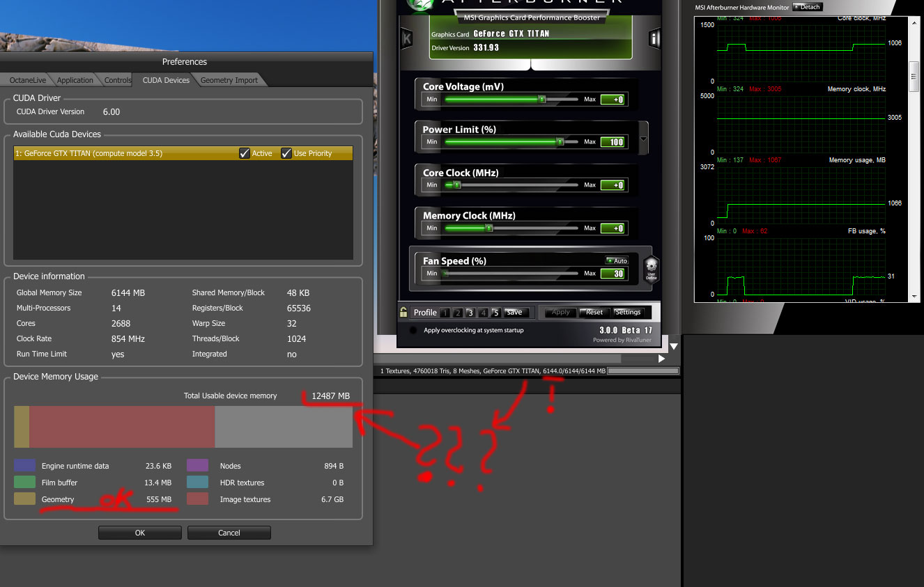Image resolution: width=924 pixels, height=587 pixels.
Task: Select Afterburner profile slot 2
Action: click(458, 313)
